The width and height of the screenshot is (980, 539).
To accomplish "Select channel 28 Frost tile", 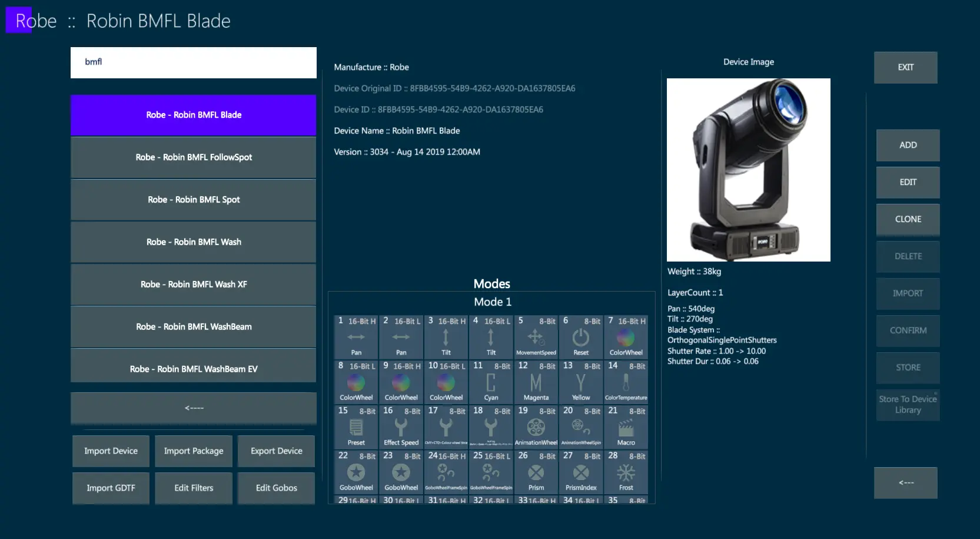I will pyautogui.click(x=626, y=472).
